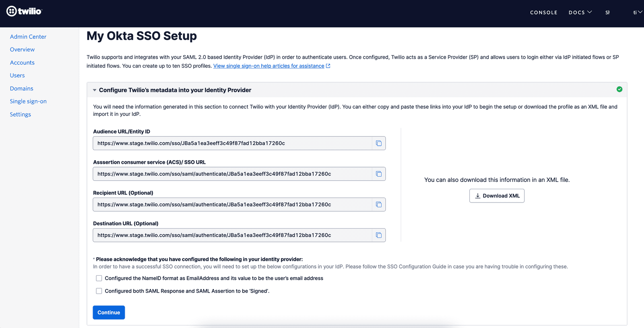
Task: Check the SAML Response Signed checkbox
Action: [x=99, y=291]
